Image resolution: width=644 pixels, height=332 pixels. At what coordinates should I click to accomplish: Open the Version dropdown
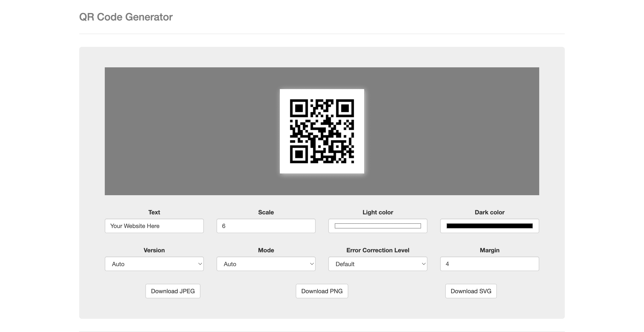154,264
